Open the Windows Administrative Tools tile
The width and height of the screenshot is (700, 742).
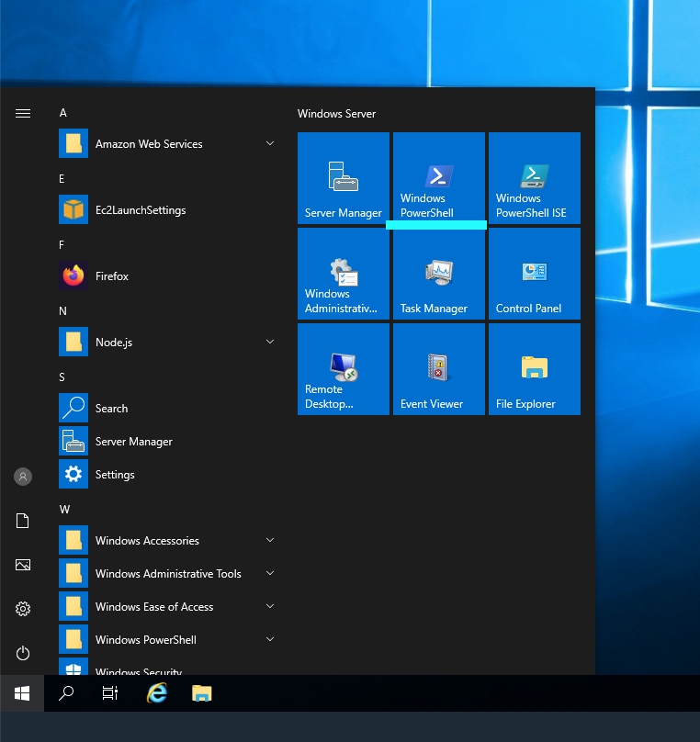click(x=344, y=274)
